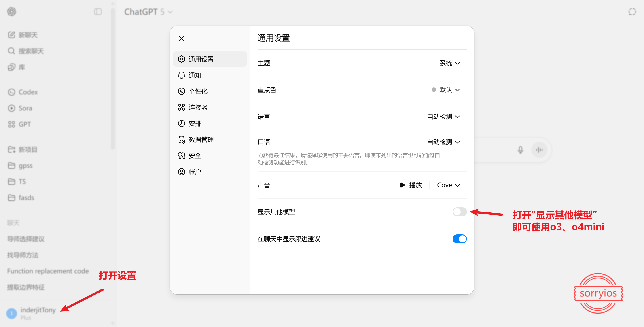Click the Sora play icon

pyautogui.click(x=11, y=108)
